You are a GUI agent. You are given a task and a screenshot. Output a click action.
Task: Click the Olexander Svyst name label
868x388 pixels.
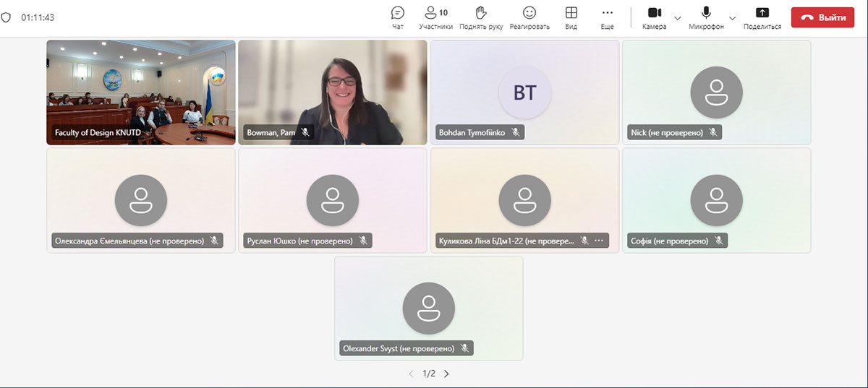click(399, 348)
